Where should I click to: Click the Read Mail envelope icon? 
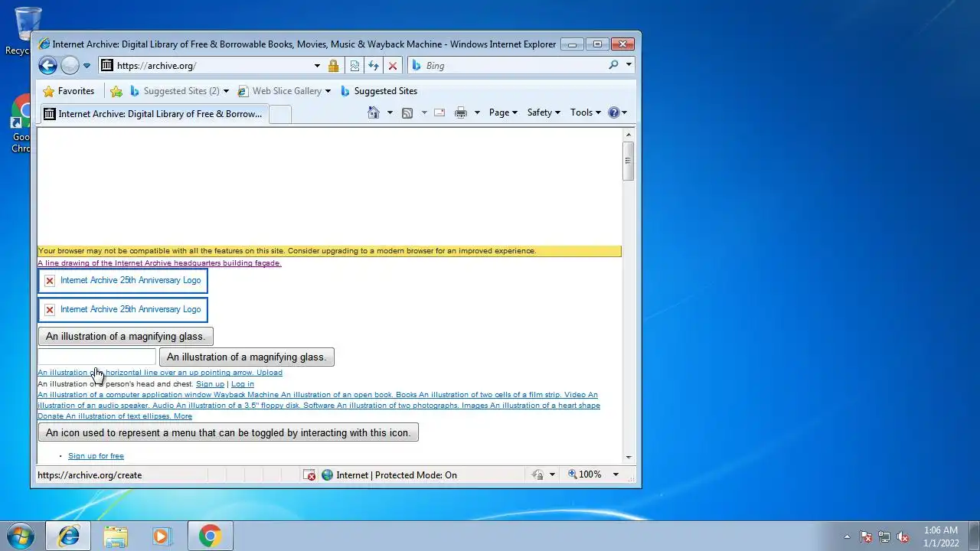point(439,112)
